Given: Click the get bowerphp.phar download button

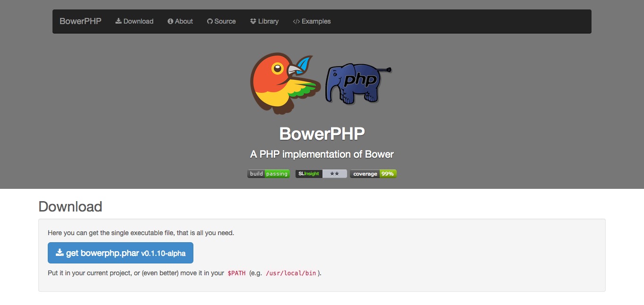Looking at the screenshot, I should pos(121,253).
